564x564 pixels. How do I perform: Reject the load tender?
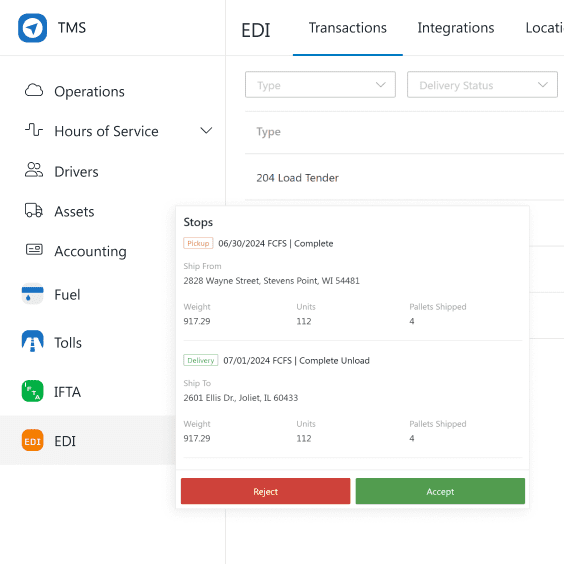tap(265, 491)
